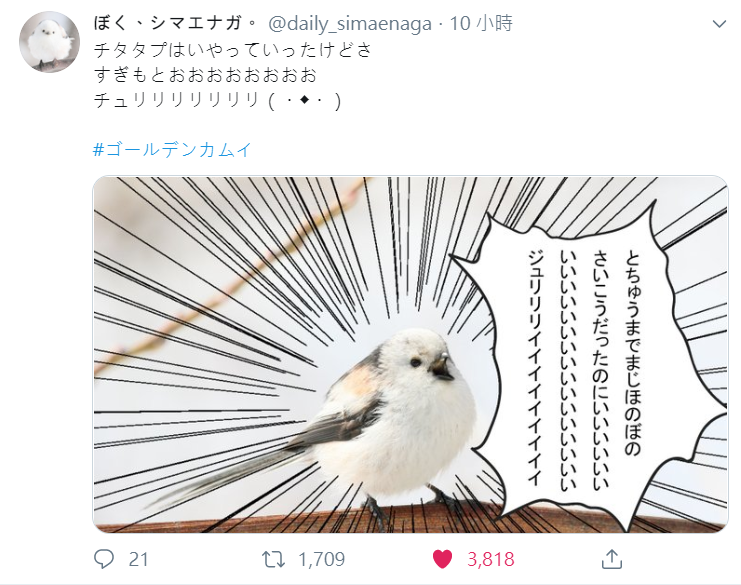The width and height of the screenshot is (741, 585).
Task: Unlike the tweet via the red heart
Action: (442, 559)
